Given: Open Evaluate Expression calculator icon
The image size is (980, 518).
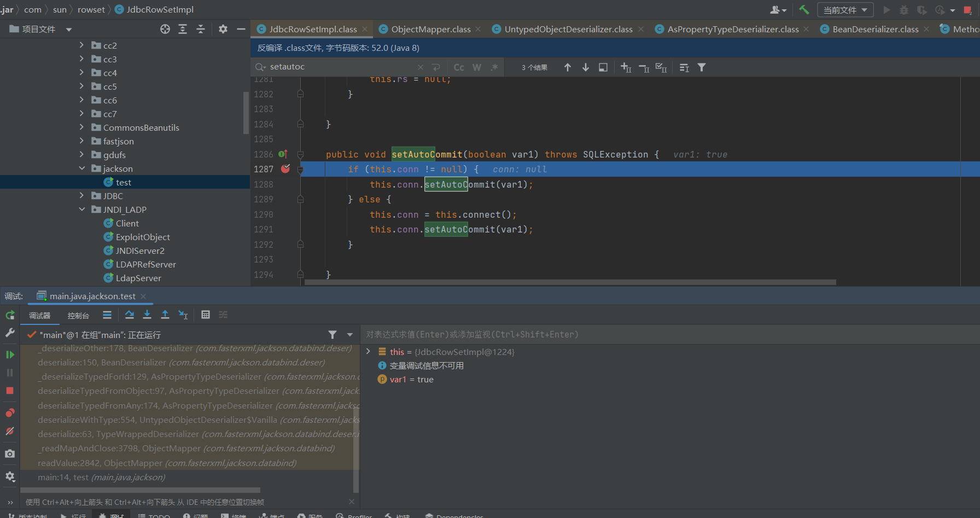Looking at the screenshot, I should [x=206, y=315].
